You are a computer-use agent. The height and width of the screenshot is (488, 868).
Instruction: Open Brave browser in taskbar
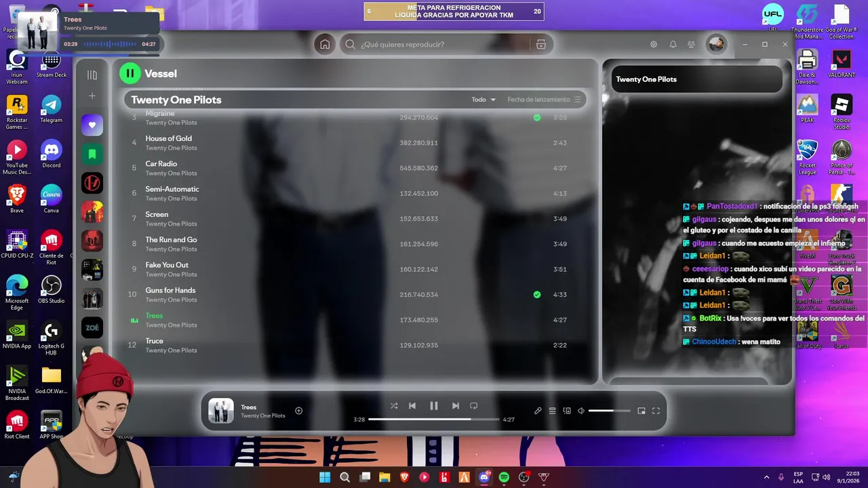click(x=405, y=477)
